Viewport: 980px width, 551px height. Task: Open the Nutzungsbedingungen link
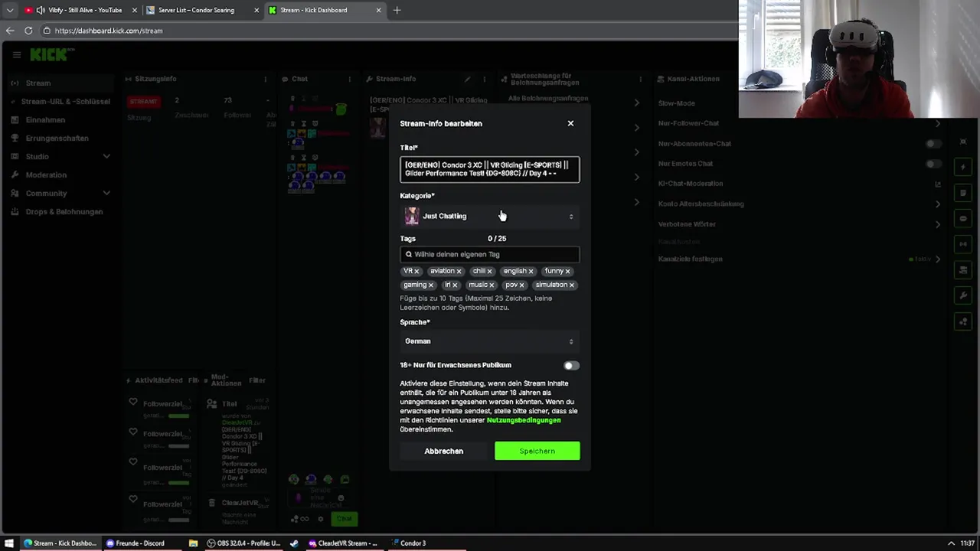pyautogui.click(x=524, y=420)
